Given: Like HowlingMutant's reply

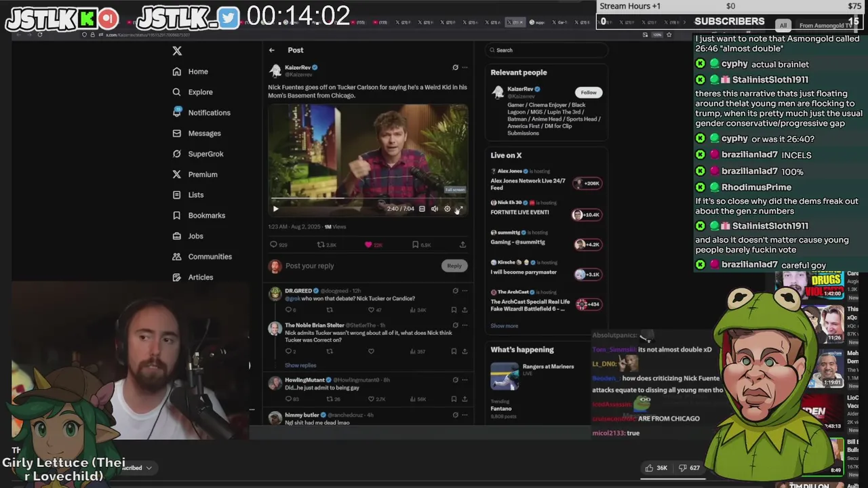Looking at the screenshot, I should click(x=371, y=399).
